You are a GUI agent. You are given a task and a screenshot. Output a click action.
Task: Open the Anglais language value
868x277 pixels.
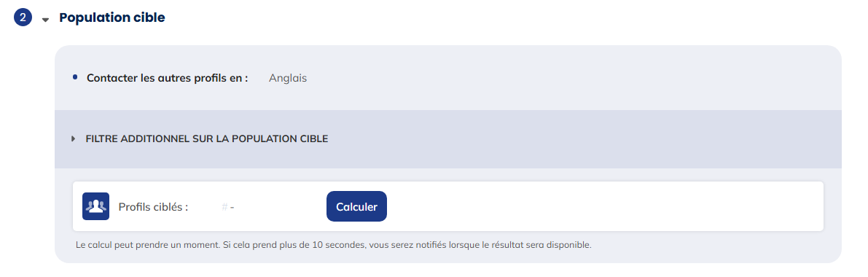(288, 78)
